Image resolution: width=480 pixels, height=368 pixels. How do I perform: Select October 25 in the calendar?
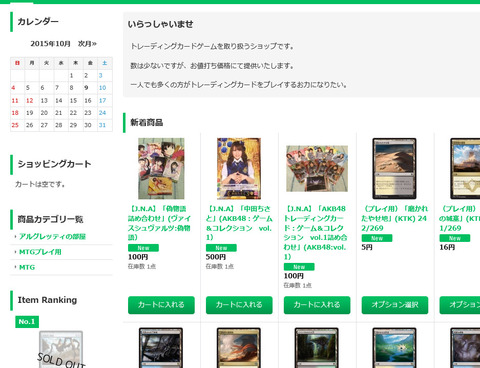pos(15,125)
